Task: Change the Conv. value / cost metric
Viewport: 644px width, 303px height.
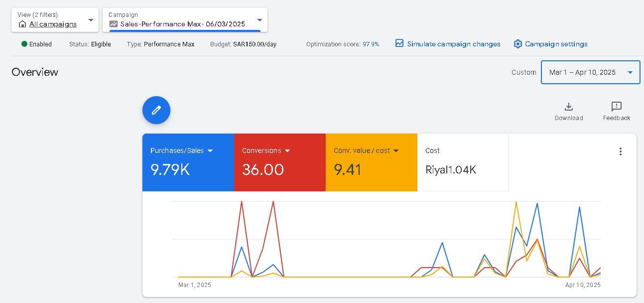Action: (396, 151)
